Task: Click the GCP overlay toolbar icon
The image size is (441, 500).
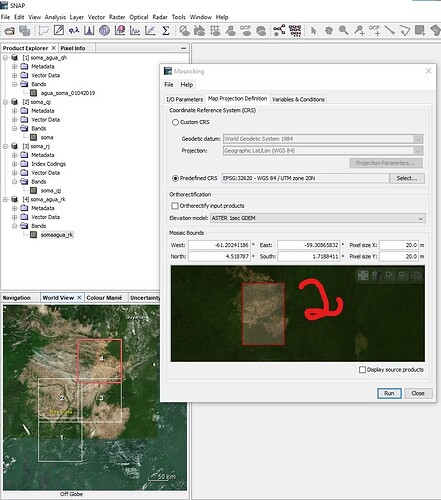Action: click(x=245, y=30)
